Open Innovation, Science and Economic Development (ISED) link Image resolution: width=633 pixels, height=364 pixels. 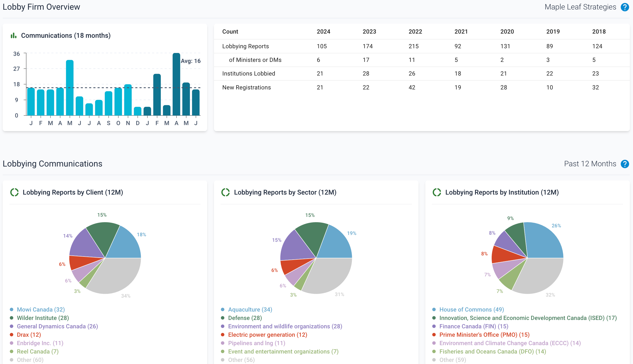click(528, 318)
